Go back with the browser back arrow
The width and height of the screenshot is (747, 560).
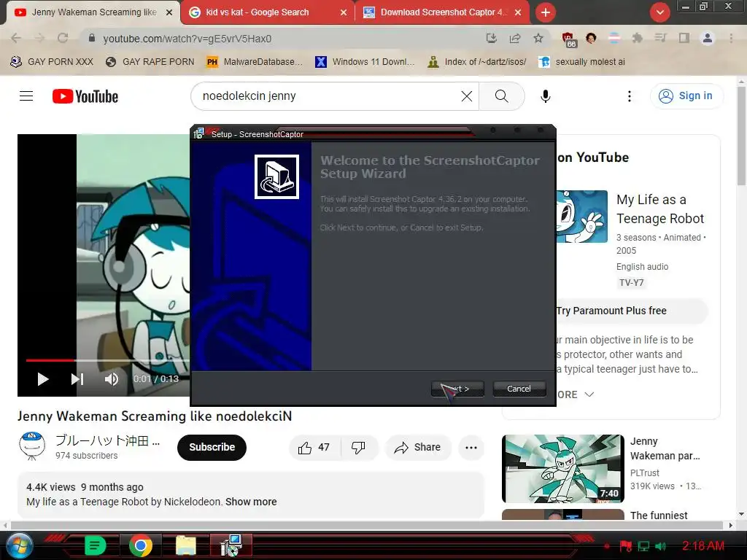click(x=16, y=38)
